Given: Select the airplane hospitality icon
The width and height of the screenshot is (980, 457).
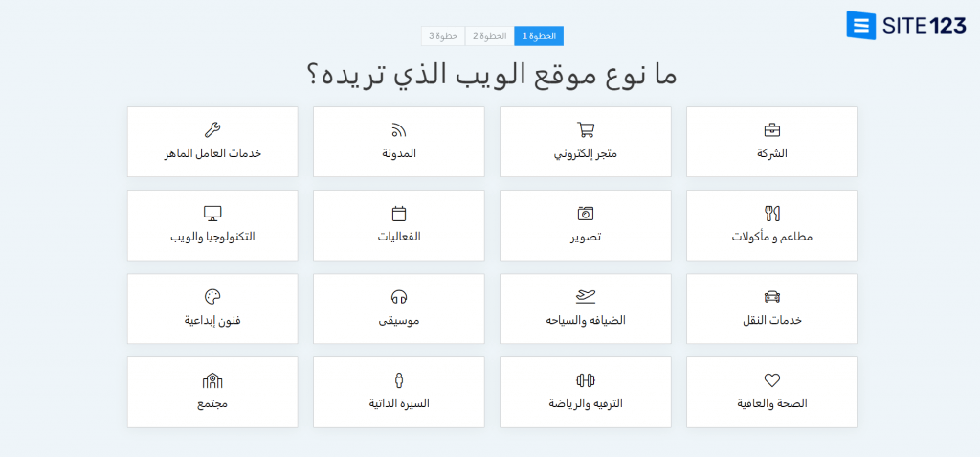Looking at the screenshot, I should 585,296.
